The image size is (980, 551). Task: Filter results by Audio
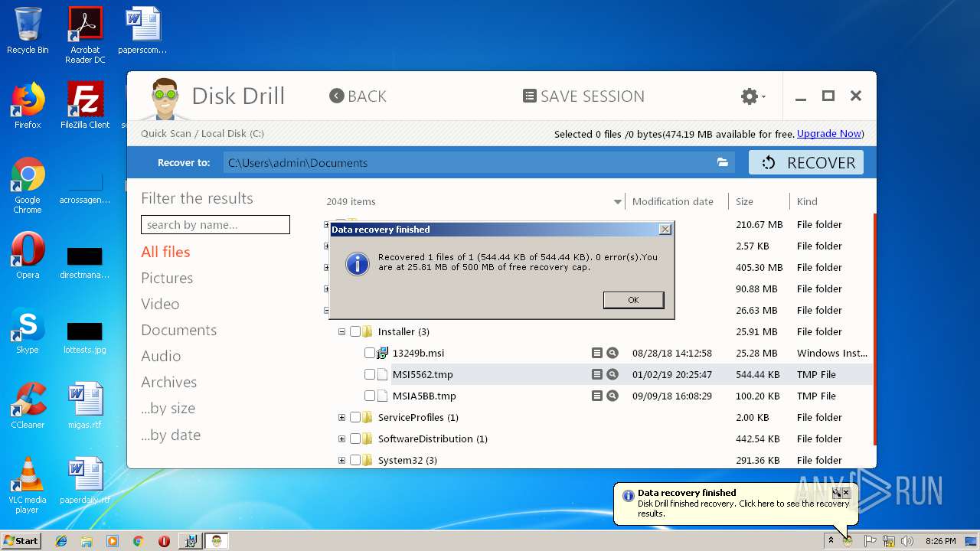click(x=161, y=356)
